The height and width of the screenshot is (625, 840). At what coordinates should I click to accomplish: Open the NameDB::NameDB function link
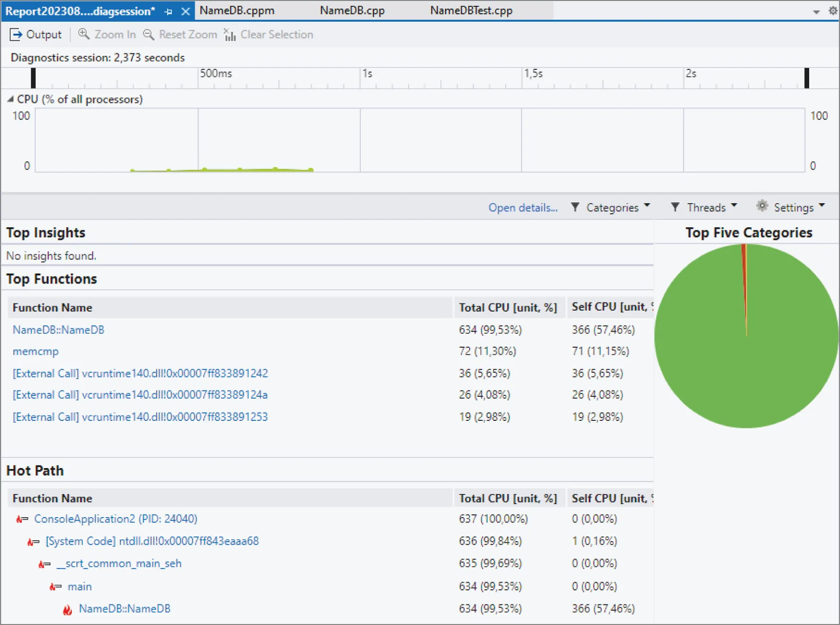pos(58,330)
